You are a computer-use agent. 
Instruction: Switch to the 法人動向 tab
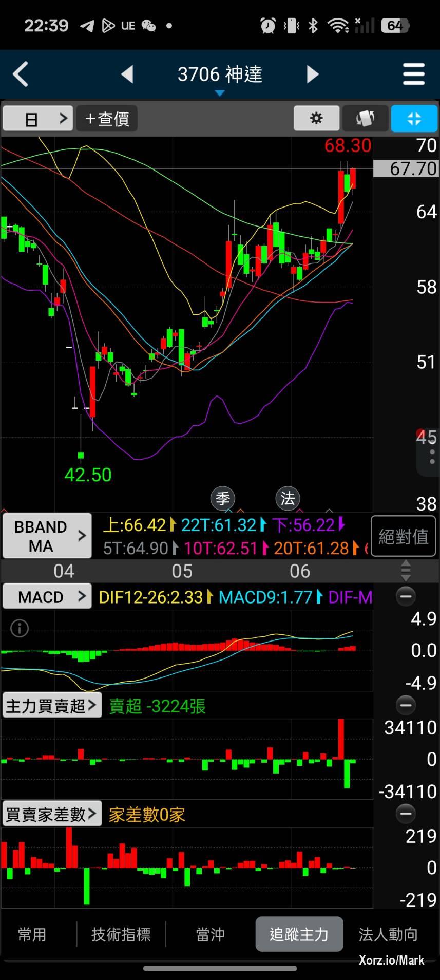388,934
